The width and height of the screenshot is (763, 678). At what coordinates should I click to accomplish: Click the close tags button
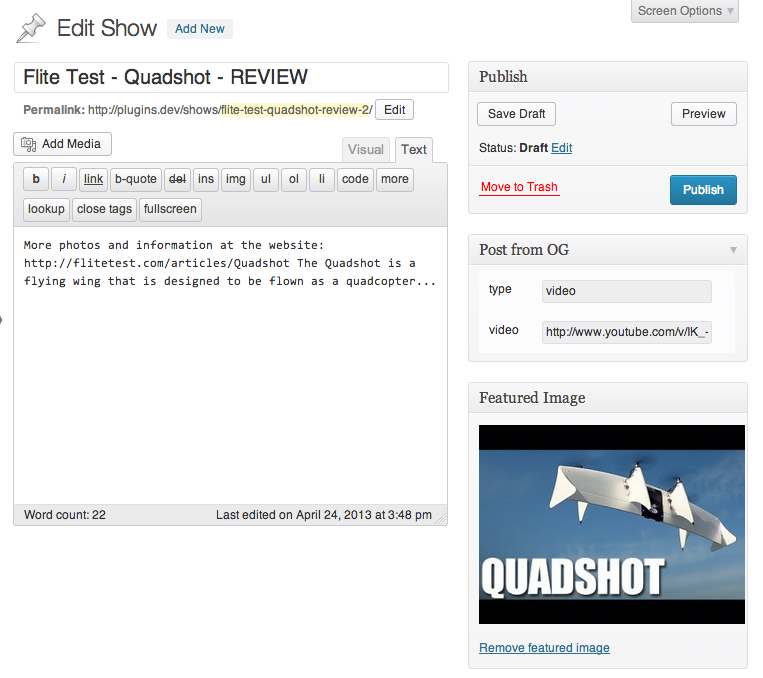pos(104,209)
